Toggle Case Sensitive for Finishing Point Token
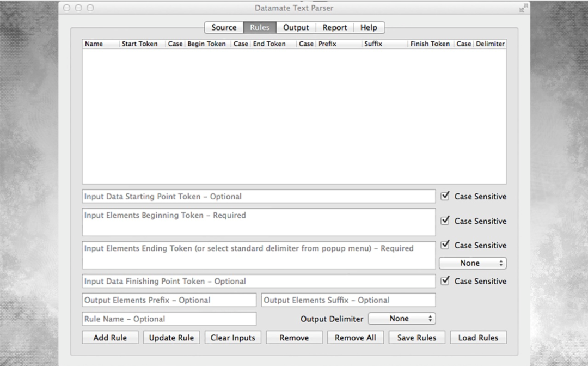 point(445,280)
